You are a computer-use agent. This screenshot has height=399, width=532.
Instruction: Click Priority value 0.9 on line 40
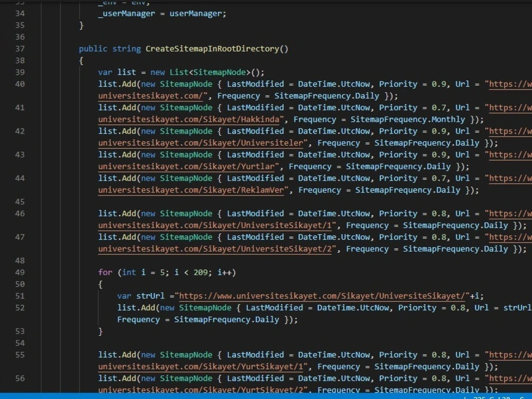pos(439,84)
